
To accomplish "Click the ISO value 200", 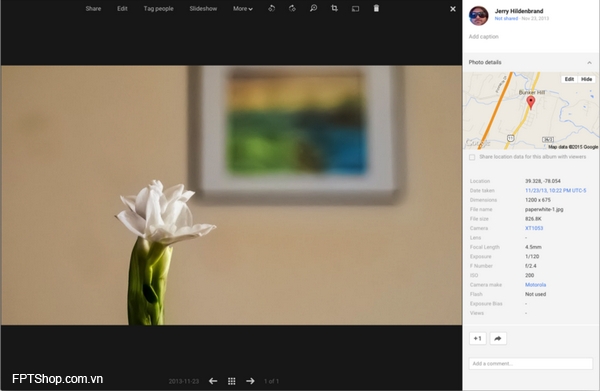I will click(x=530, y=275).
